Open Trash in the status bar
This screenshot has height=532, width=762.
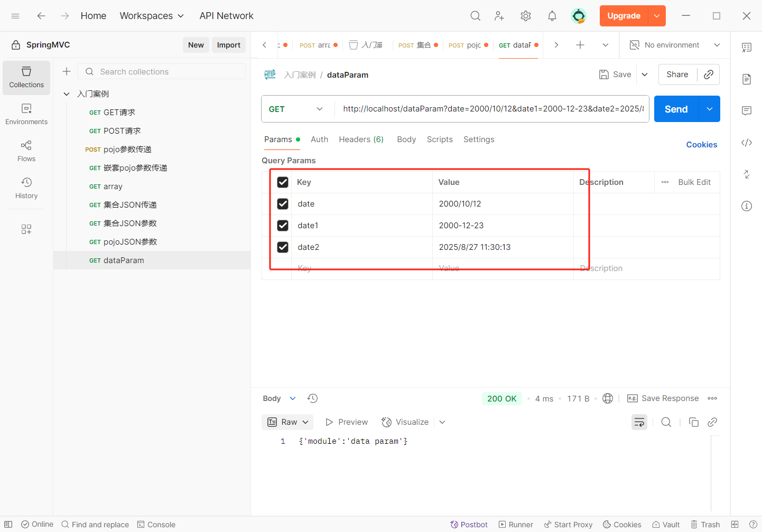(x=705, y=525)
